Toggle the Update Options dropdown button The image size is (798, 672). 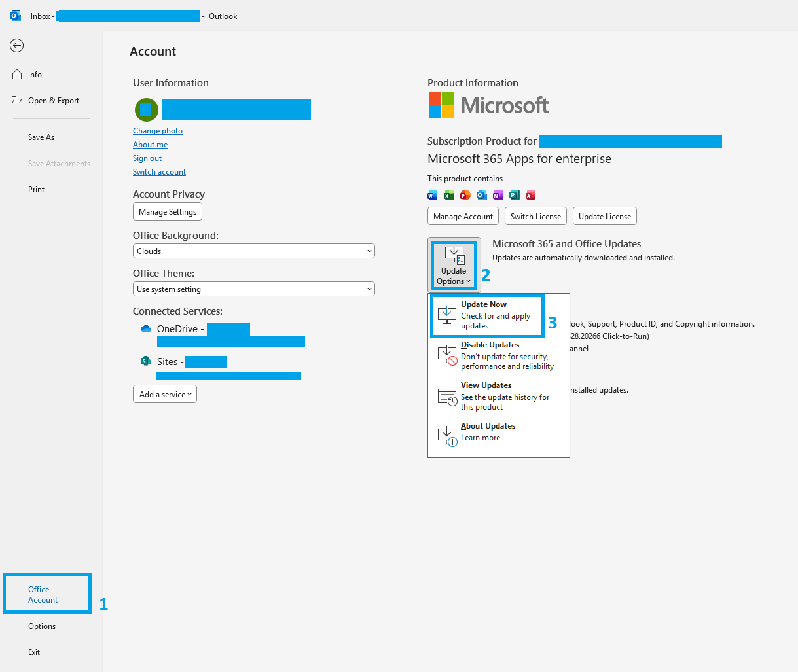(x=454, y=264)
